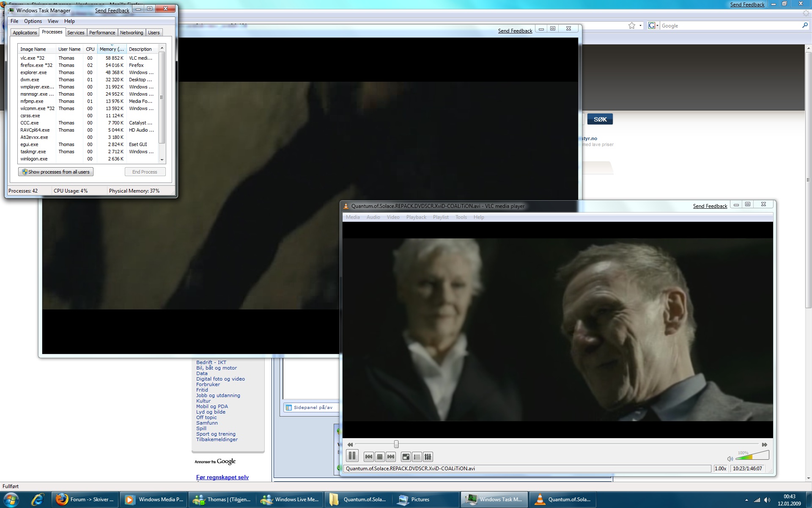Screen dimensions: 812x508
Task: Show VLC playlist button
Action: pyautogui.click(x=417, y=457)
